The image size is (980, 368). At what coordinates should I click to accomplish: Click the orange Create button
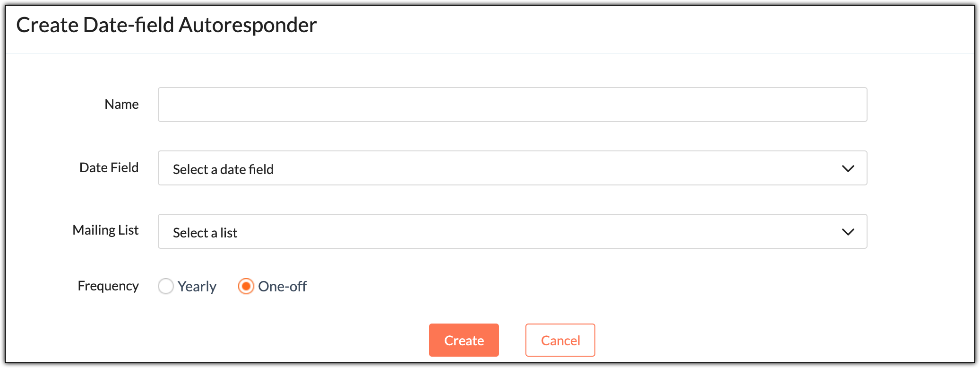tap(464, 340)
